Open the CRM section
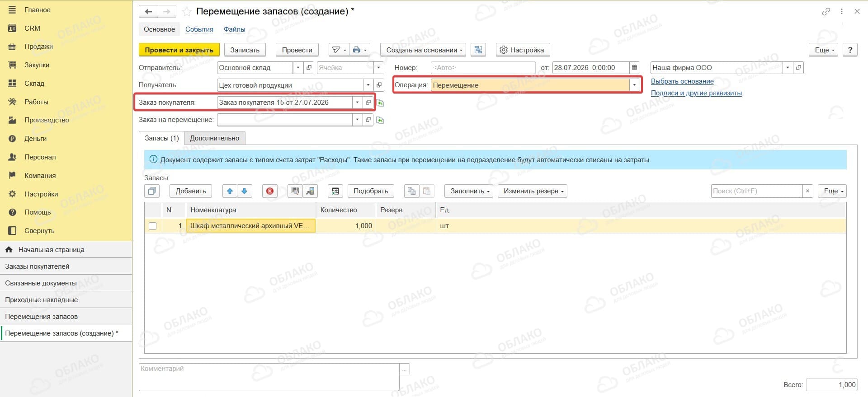 click(32, 28)
